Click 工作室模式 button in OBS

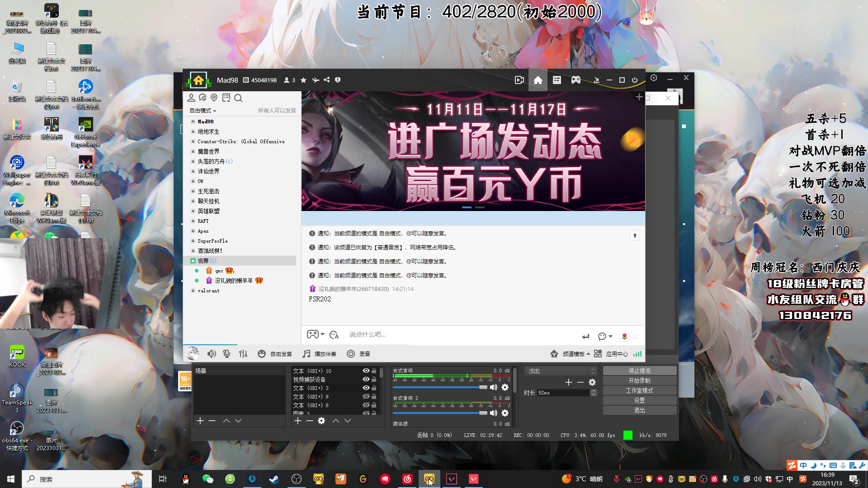pos(640,391)
